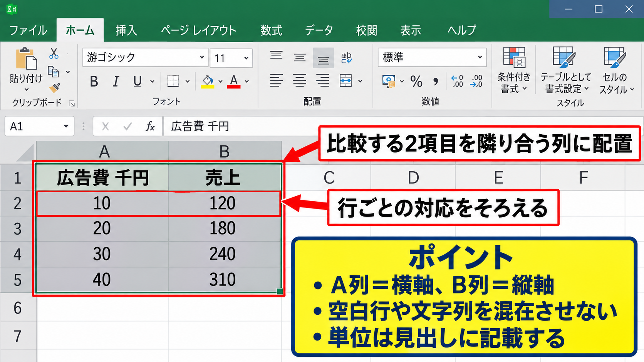Select the Format Painter brush
This screenshot has width=644, height=362.
55,88
